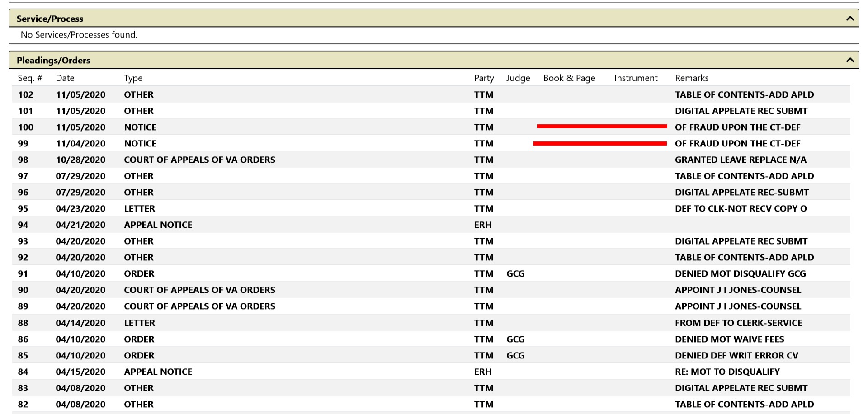The width and height of the screenshot is (868, 414).
Task: Select sequence number 101 cell
Action: click(x=26, y=111)
